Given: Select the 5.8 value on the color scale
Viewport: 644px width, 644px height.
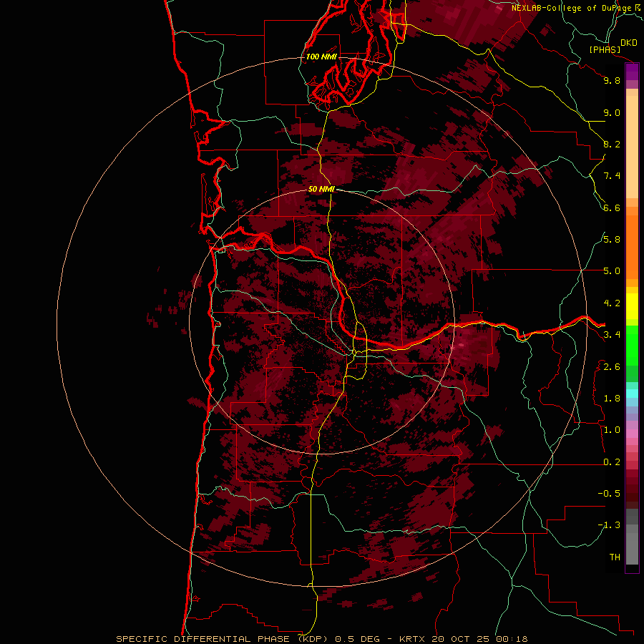Looking at the screenshot, I should (x=612, y=240).
